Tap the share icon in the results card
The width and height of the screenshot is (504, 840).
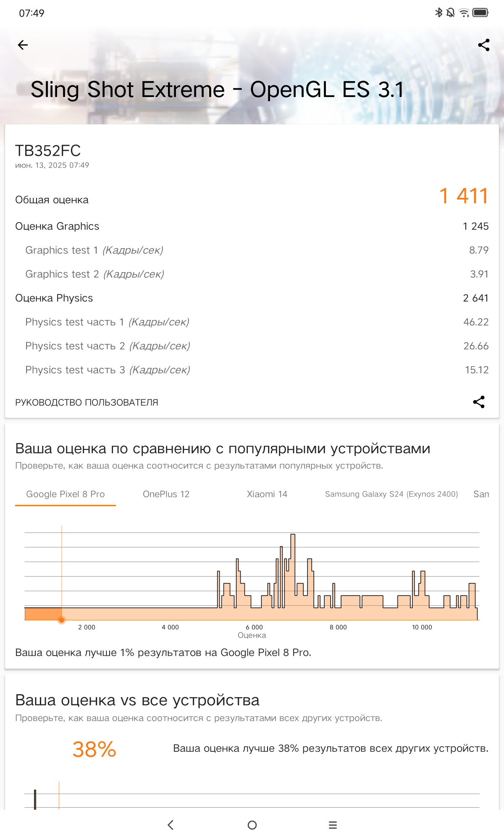click(479, 402)
